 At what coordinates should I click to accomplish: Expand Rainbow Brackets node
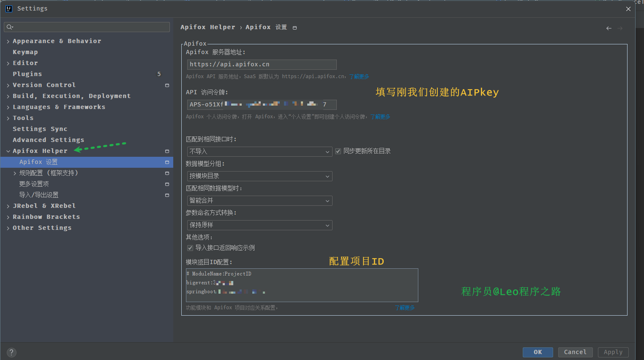8,217
